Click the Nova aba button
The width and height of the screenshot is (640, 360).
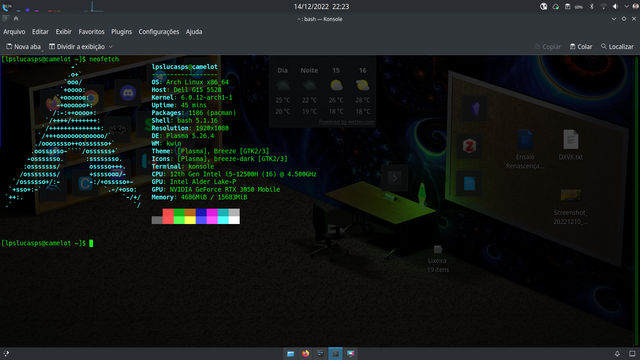click(23, 47)
